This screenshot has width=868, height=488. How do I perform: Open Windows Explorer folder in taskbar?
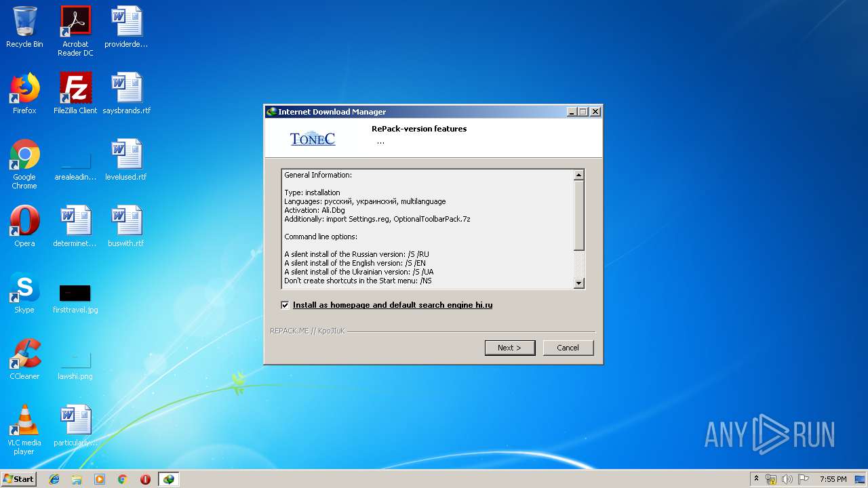pyautogui.click(x=77, y=479)
